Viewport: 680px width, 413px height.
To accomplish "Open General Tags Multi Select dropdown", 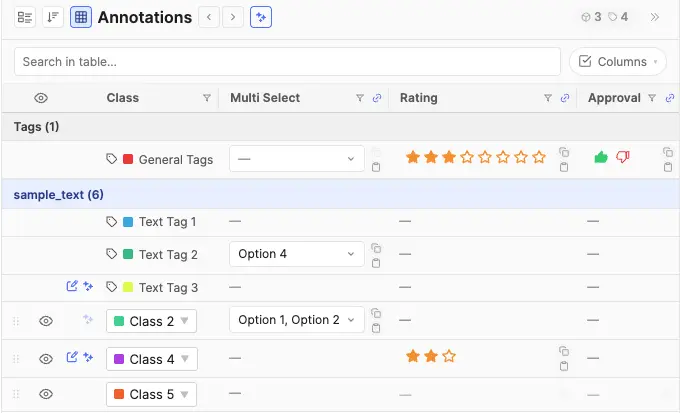I will coord(297,159).
